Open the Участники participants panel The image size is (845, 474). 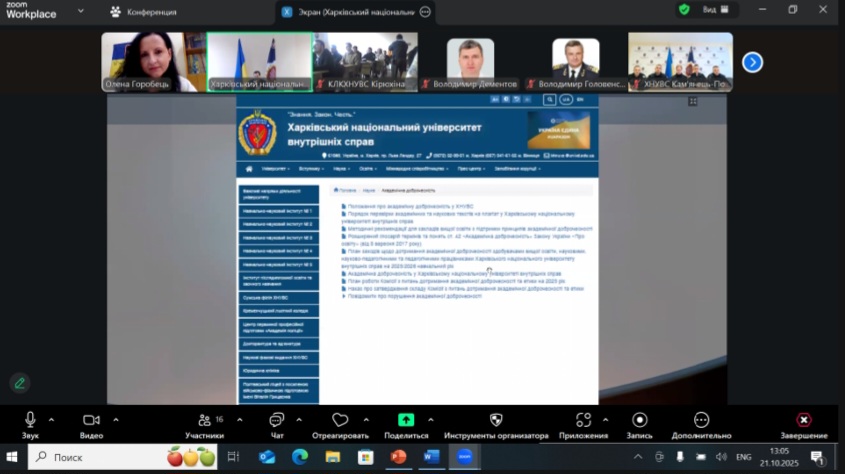coord(204,420)
